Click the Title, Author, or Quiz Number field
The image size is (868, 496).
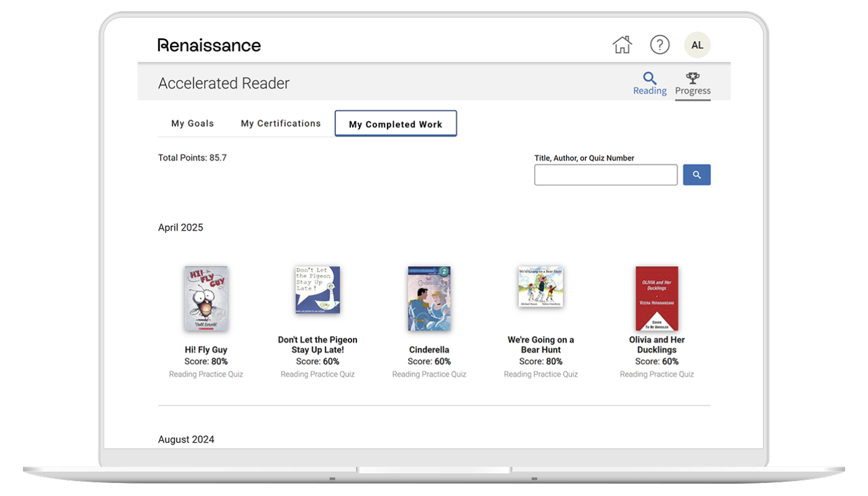point(606,175)
